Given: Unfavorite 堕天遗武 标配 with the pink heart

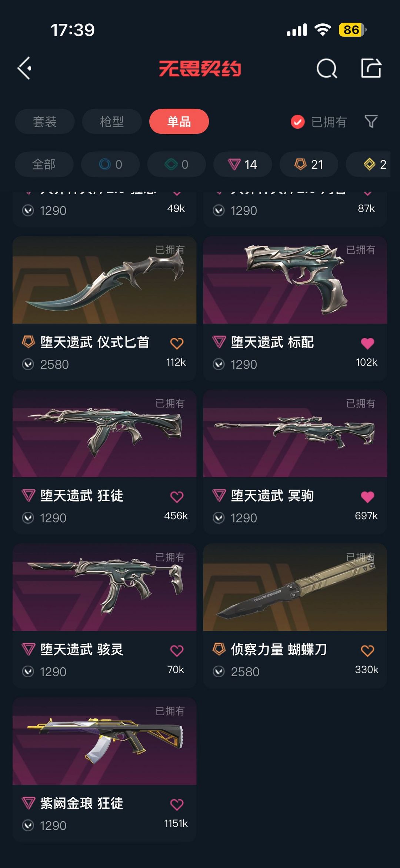Looking at the screenshot, I should pyautogui.click(x=367, y=343).
